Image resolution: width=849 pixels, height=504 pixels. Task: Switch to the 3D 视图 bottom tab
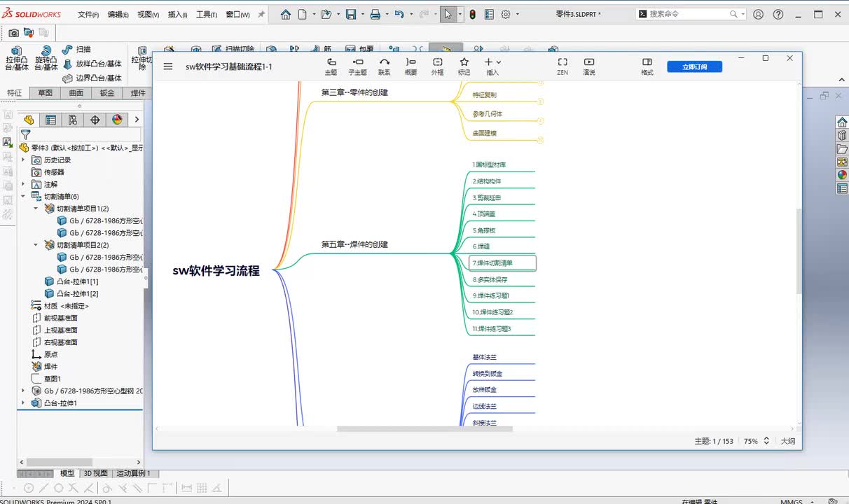tap(95, 473)
